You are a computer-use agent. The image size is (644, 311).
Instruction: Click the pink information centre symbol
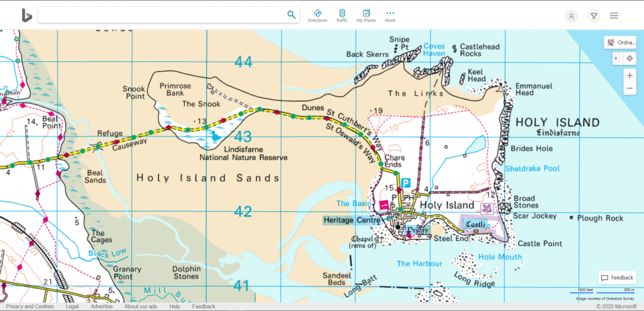tap(384, 205)
